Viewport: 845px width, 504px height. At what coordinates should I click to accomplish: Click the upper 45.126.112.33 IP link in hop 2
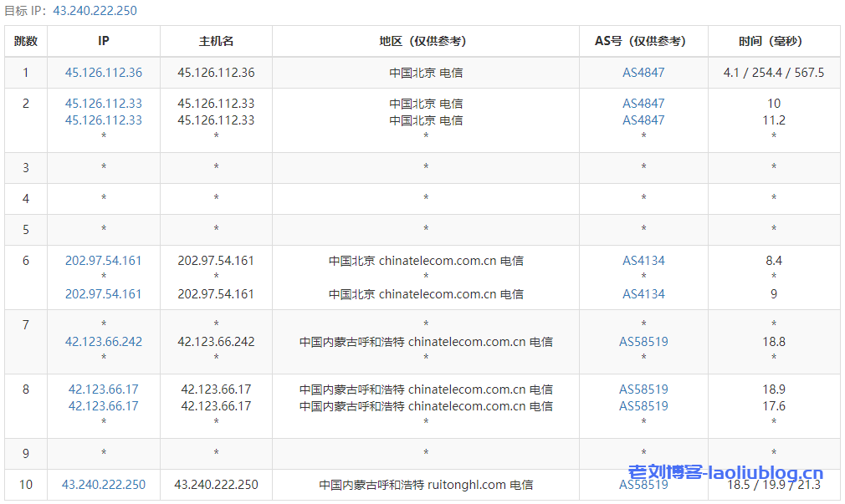tap(104, 104)
